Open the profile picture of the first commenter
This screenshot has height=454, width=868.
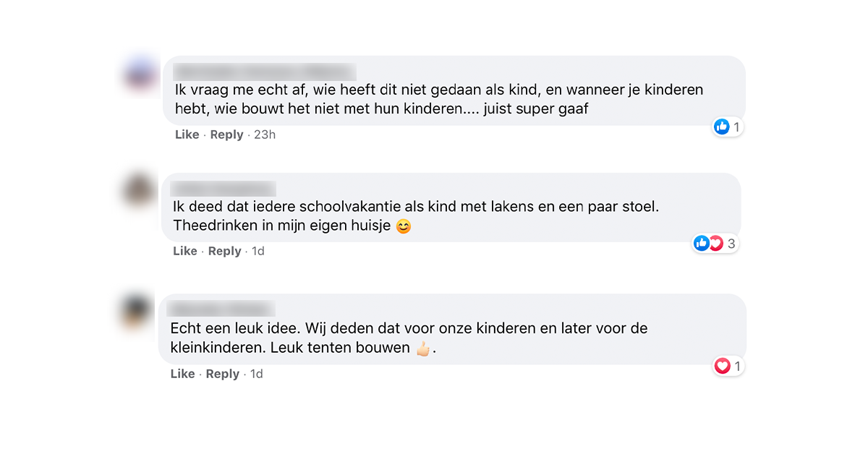click(140, 74)
